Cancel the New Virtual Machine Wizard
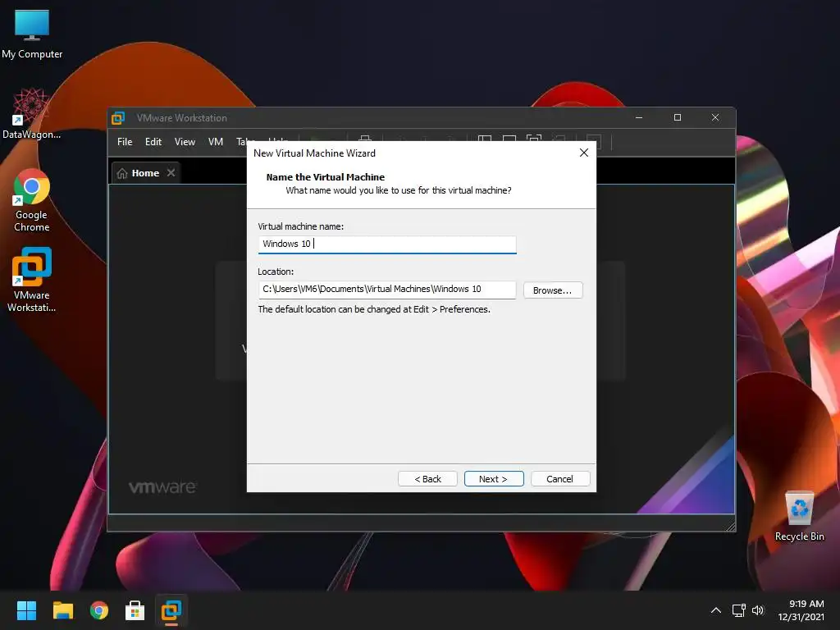This screenshot has width=840, height=630. click(x=560, y=479)
